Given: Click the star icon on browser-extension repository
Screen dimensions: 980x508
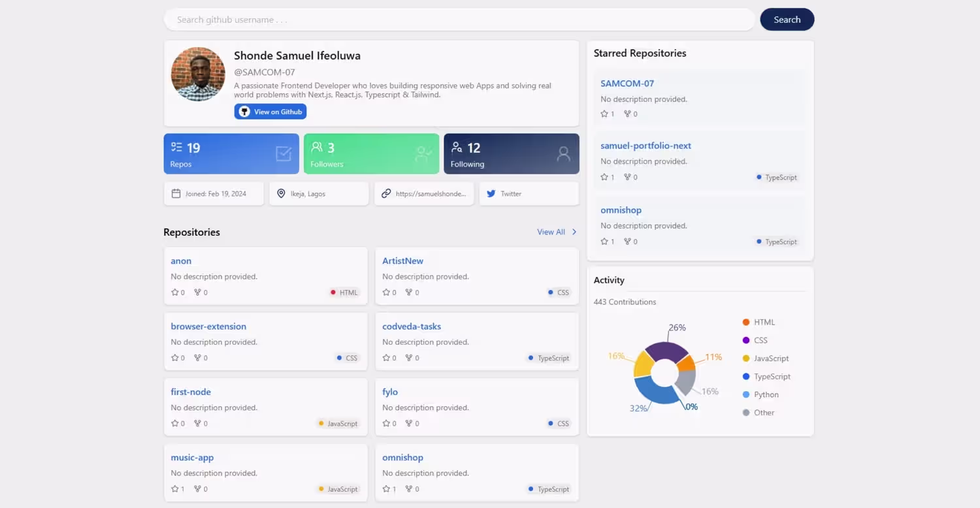Looking at the screenshot, I should coord(174,358).
